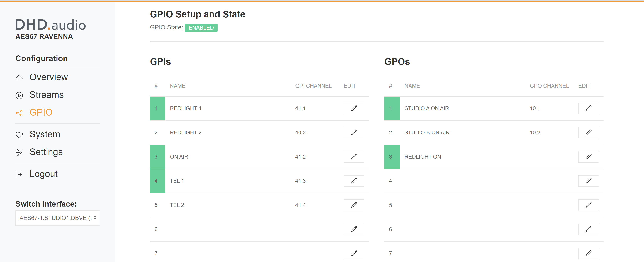The height and width of the screenshot is (262, 644).
Task: Edit empty GPI row 6 pencil icon
Action: pos(354,229)
